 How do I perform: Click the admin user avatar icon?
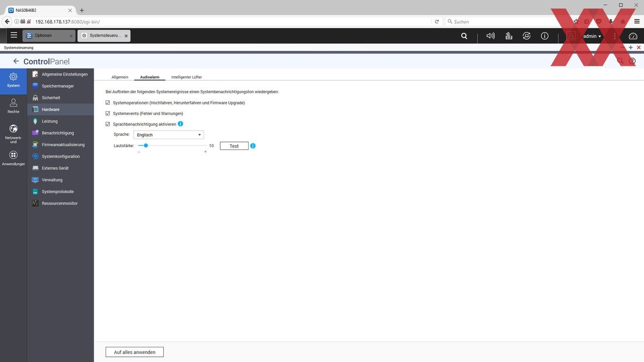click(x=572, y=36)
